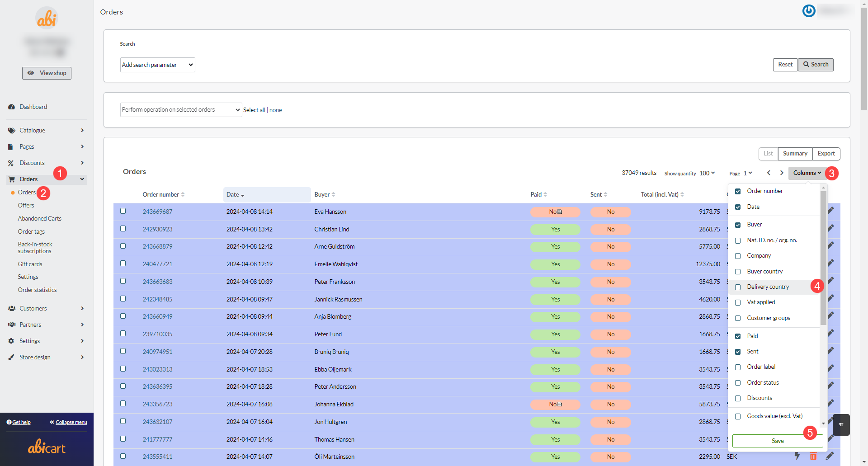The image size is (868, 466).
Task: Open order number 242930923 link
Action: pyautogui.click(x=158, y=230)
